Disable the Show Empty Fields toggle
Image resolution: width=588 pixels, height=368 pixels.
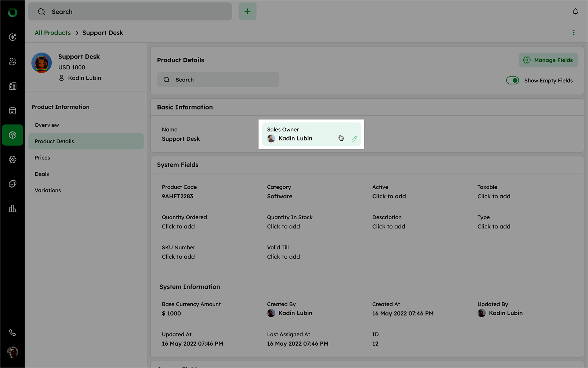pyautogui.click(x=512, y=80)
